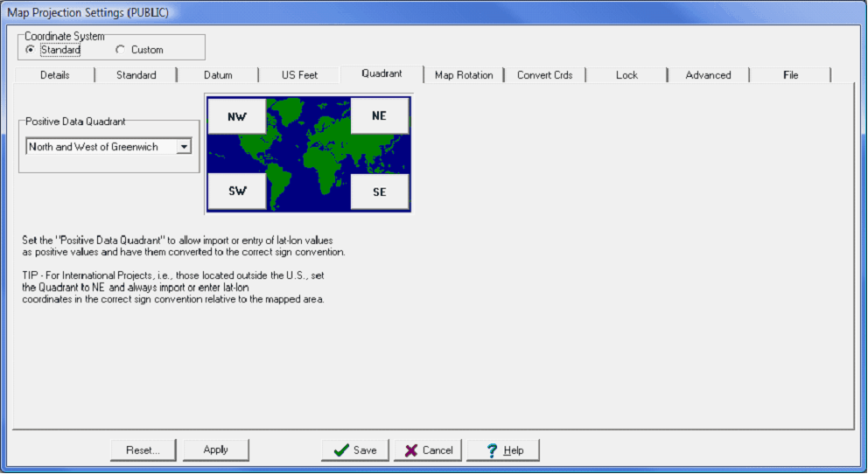868x474 pixels.
Task: Switch to the US Feet tab
Action: tap(299, 75)
